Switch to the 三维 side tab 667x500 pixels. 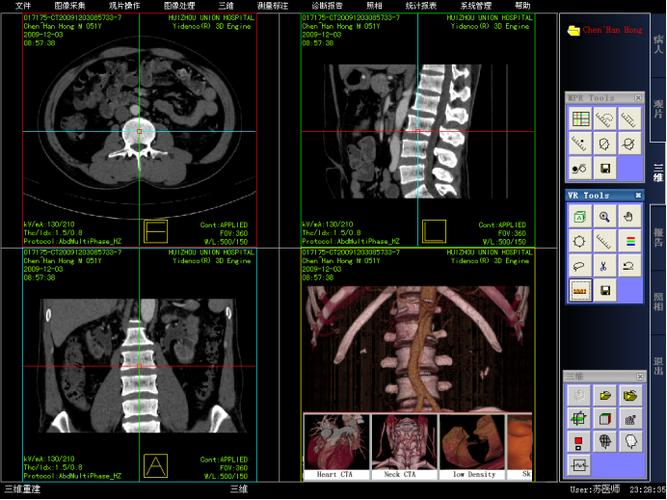tap(658, 173)
